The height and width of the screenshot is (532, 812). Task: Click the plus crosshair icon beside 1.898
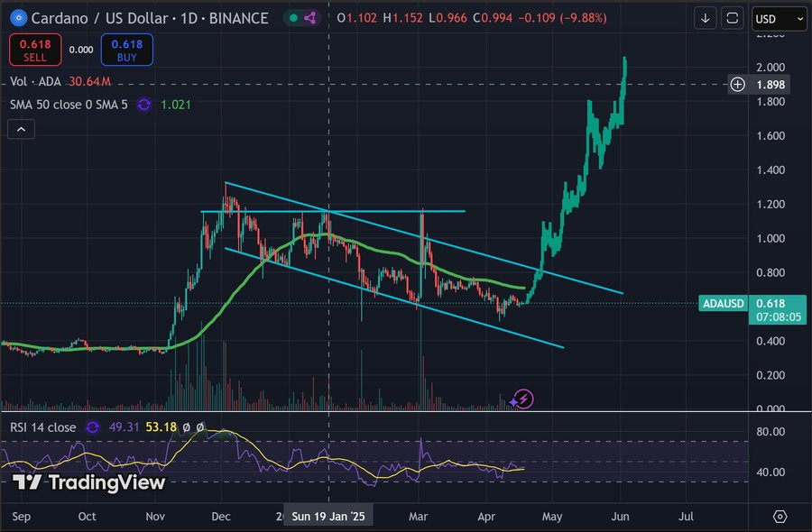pos(737,85)
